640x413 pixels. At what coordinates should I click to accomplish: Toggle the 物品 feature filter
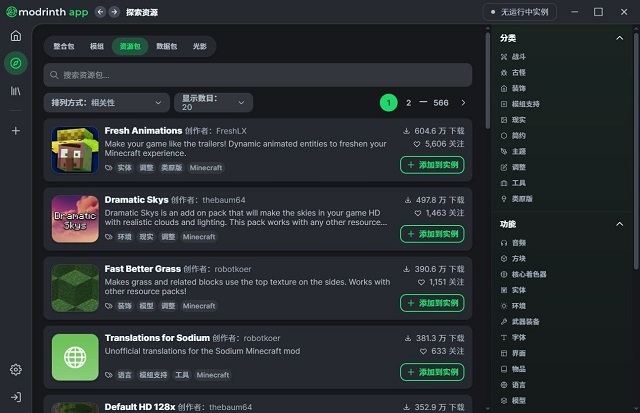click(513, 369)
